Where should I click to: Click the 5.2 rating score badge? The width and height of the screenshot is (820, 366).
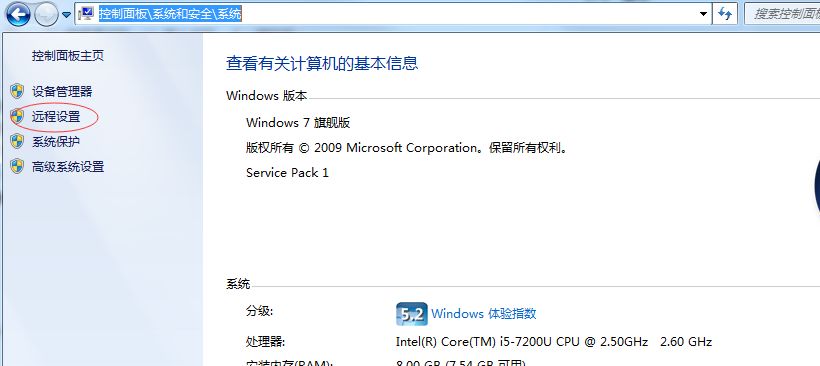click(x=412, y=314)
